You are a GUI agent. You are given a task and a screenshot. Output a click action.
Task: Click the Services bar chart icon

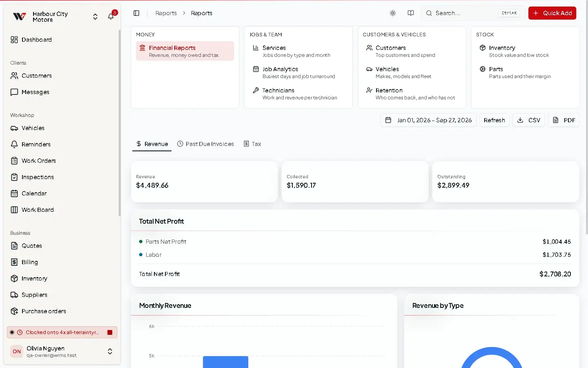[256, 48]
